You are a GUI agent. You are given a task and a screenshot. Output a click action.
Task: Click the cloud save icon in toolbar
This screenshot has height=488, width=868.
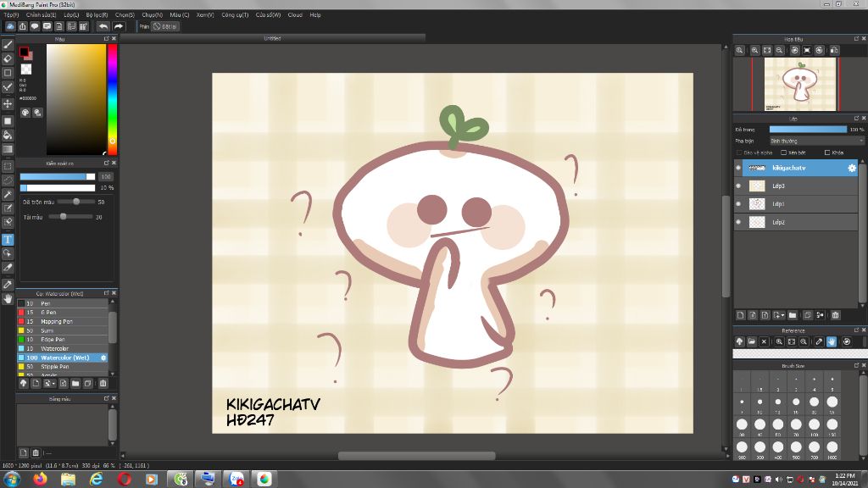point(10,26)
